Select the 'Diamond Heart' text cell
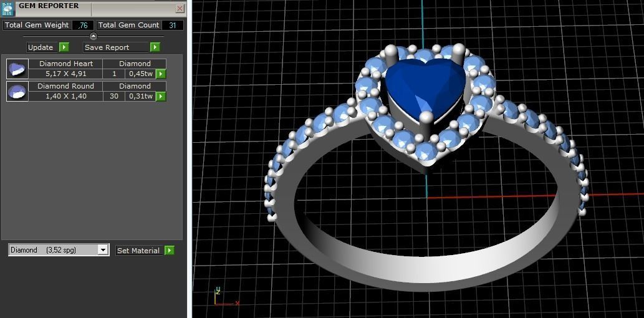Image resolution: width=644 pixels, height=318 pixels. 66,64
